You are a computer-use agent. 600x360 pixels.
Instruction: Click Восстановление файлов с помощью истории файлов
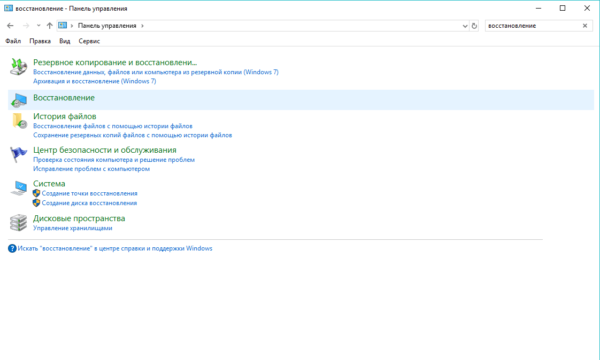coord(113,126)
